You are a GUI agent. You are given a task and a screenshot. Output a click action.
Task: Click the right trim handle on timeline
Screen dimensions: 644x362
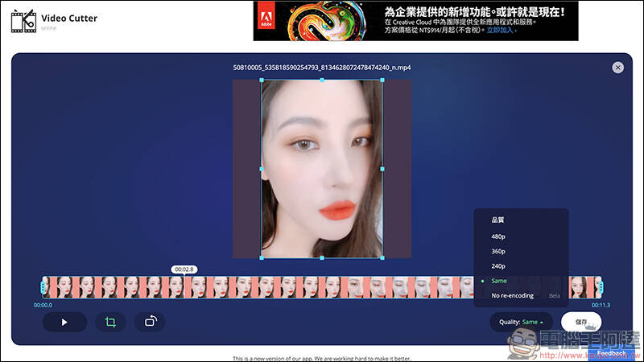(601, 287)
